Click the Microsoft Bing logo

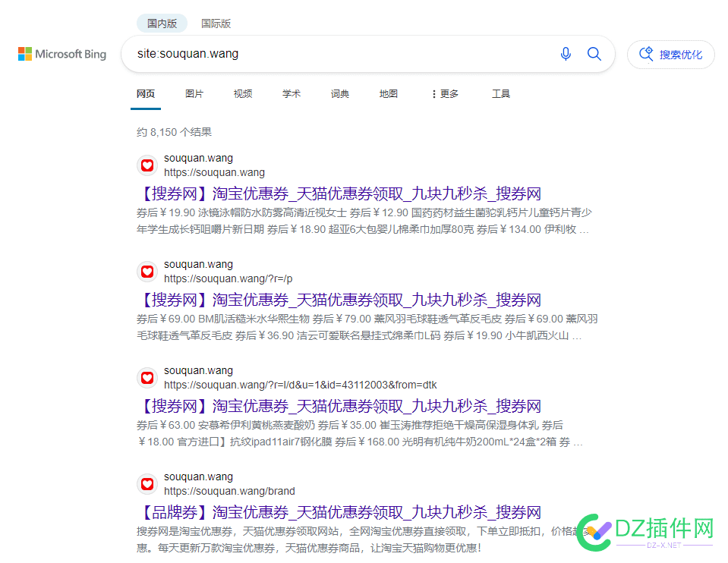click(x=62, y=54)
